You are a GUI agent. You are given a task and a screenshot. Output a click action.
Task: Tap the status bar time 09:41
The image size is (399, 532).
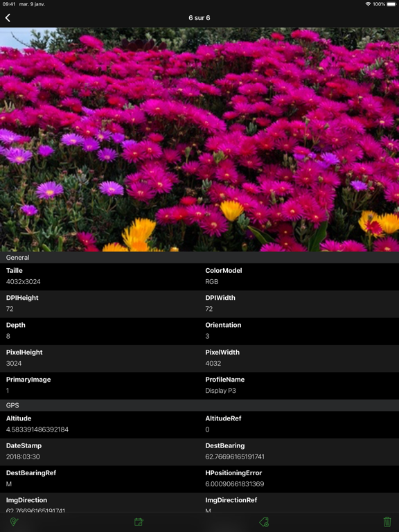coord(9,4)
